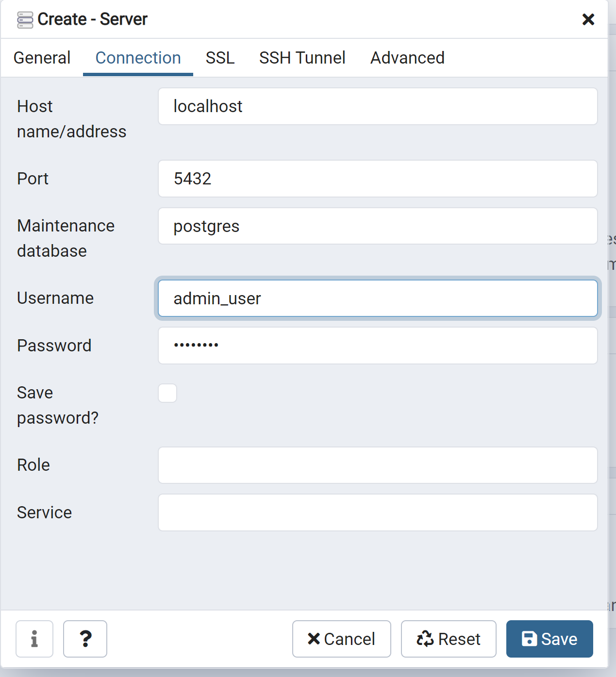The width and height of the screenshot is (616, 677).
Task: Click the Maintenance database field
Action: pyautogui.click(x=378, y=226)
